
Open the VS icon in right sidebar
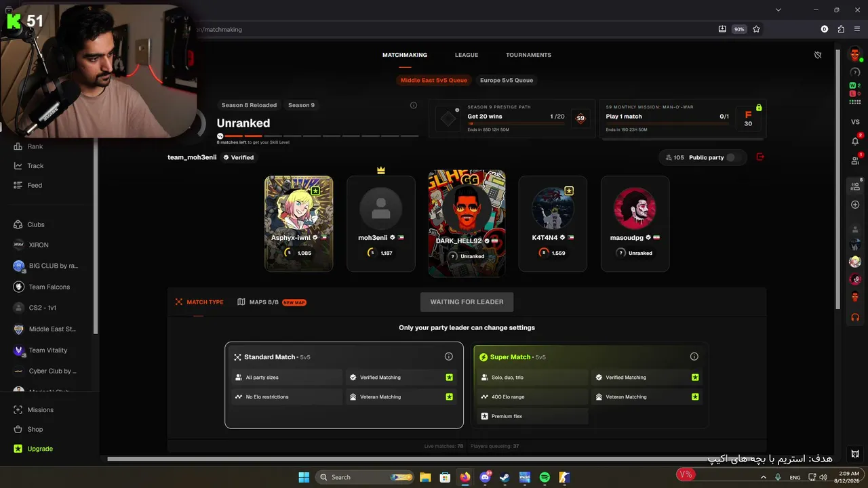[x=855, y=121]
